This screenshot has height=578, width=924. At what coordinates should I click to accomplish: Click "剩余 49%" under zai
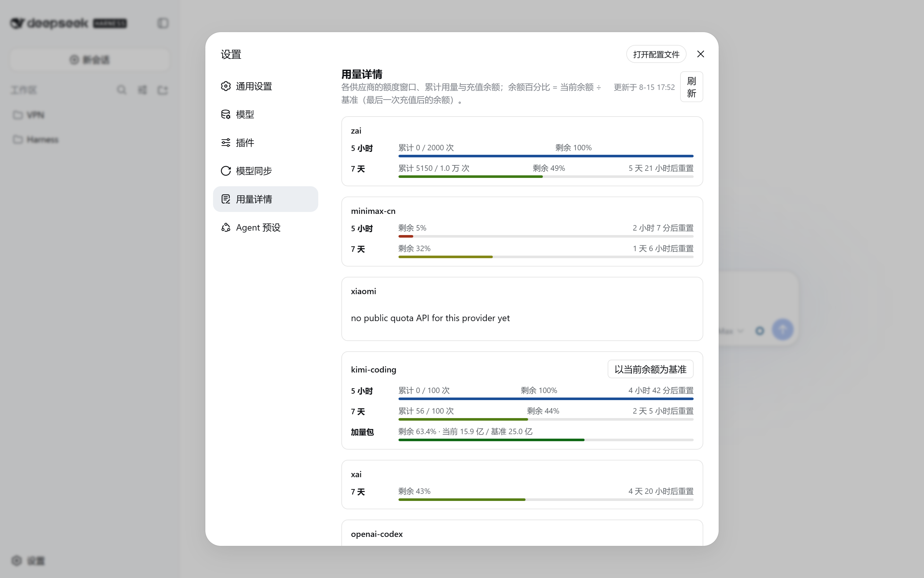(549, 168)
